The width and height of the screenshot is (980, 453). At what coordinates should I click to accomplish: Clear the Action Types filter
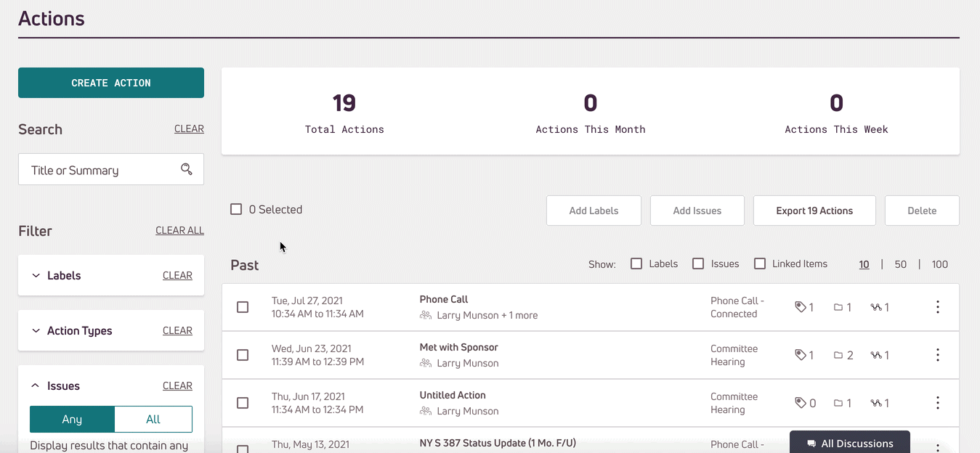pyautogui.click(x=177, y=330)
